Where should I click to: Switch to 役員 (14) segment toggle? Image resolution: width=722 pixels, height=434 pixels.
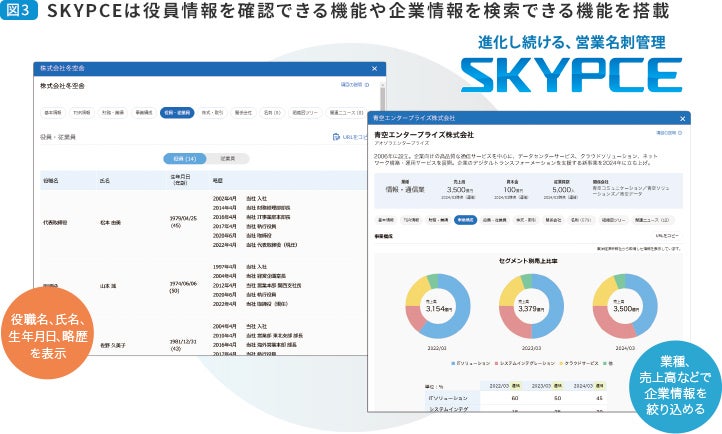coord(185,158)
